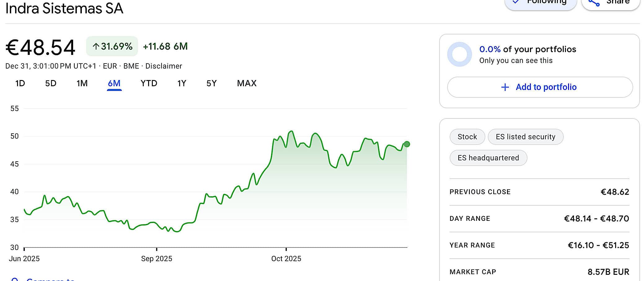Click the MARKET CAP label
644x281 pixels.
pos(473,272)
